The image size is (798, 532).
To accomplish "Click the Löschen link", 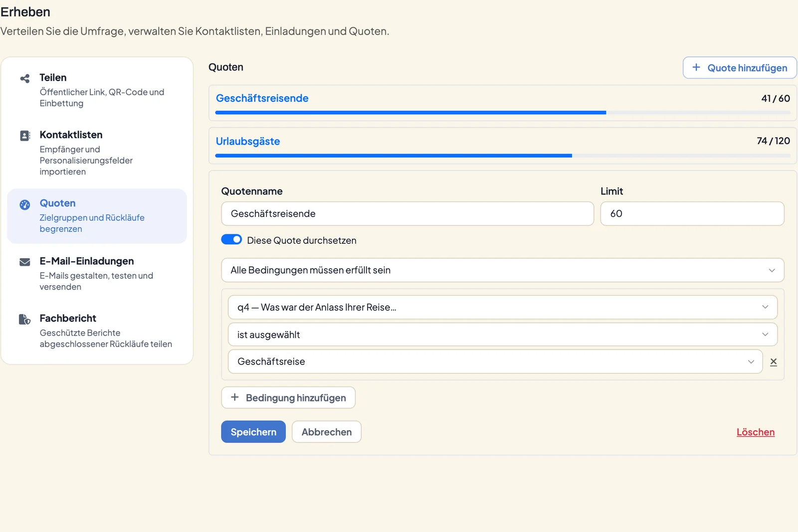I will pos(756,432).
